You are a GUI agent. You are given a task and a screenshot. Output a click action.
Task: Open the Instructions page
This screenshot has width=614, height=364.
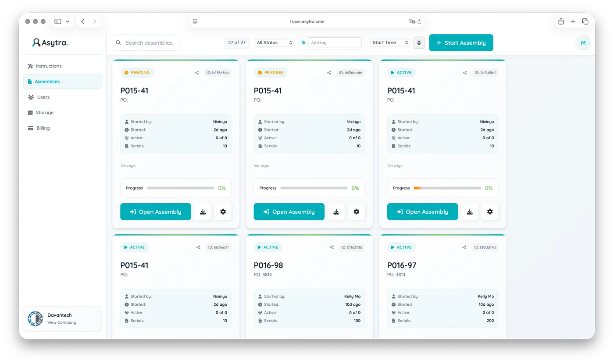click(62, 66)
